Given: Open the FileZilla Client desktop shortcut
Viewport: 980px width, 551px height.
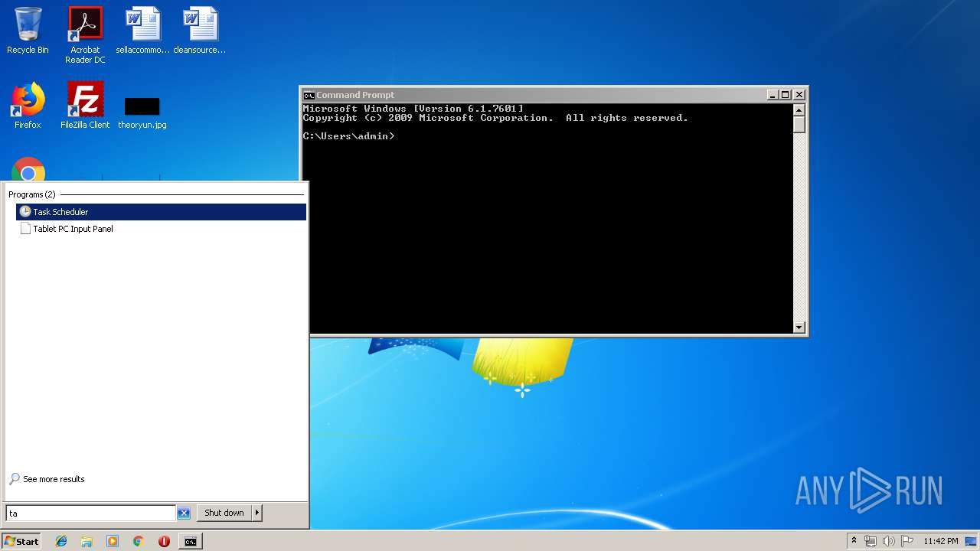Looking at the screenshot, I should point(85,106).
